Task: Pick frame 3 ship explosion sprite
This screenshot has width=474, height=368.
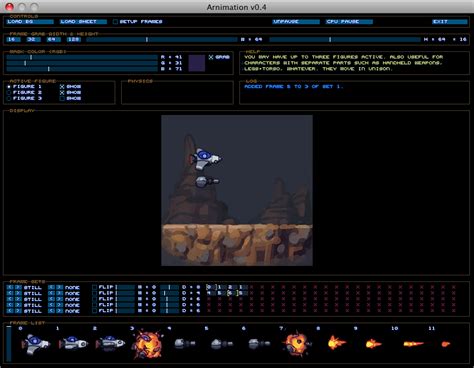Action: [x=147, y=344]
